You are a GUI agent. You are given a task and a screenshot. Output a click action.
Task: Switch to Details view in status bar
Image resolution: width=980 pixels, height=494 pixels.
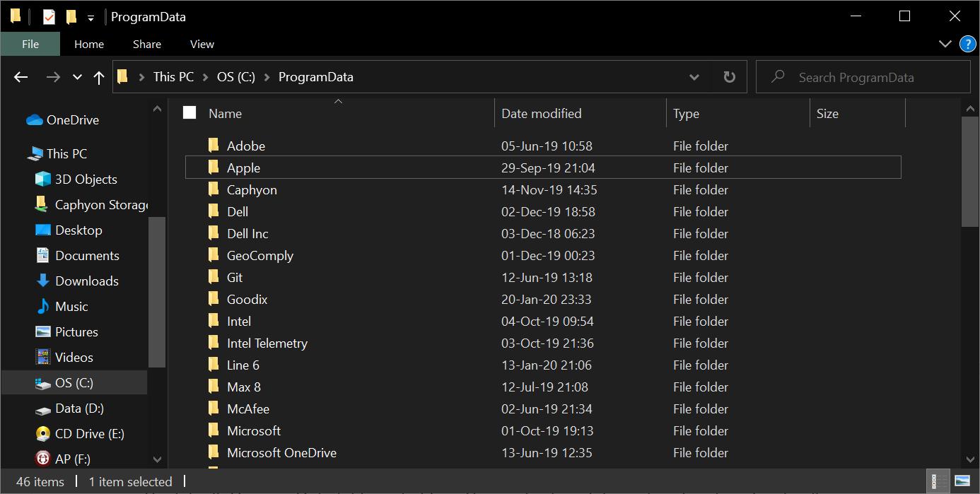940,481
